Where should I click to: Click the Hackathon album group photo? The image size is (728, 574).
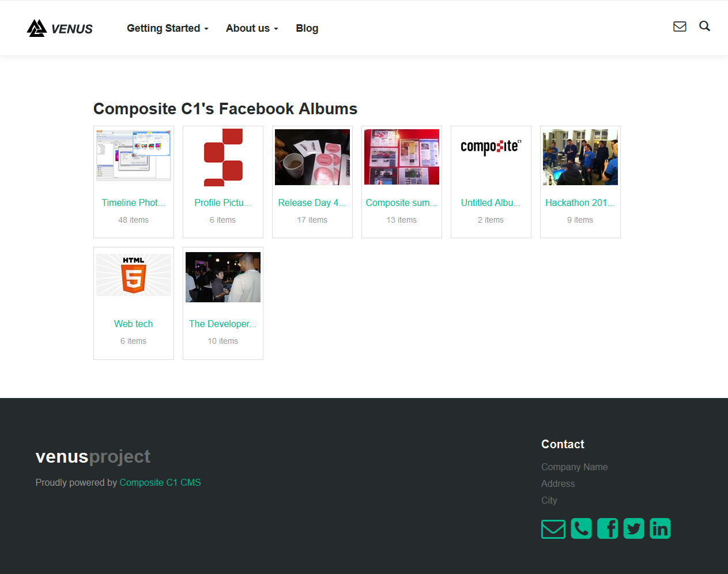point(580,157)
